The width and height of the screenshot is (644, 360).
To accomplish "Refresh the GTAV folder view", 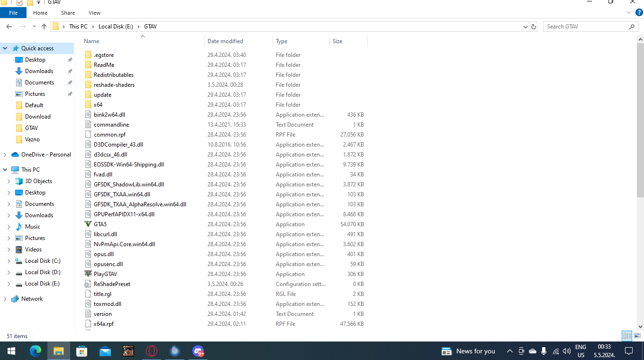I will pos(534,27).
